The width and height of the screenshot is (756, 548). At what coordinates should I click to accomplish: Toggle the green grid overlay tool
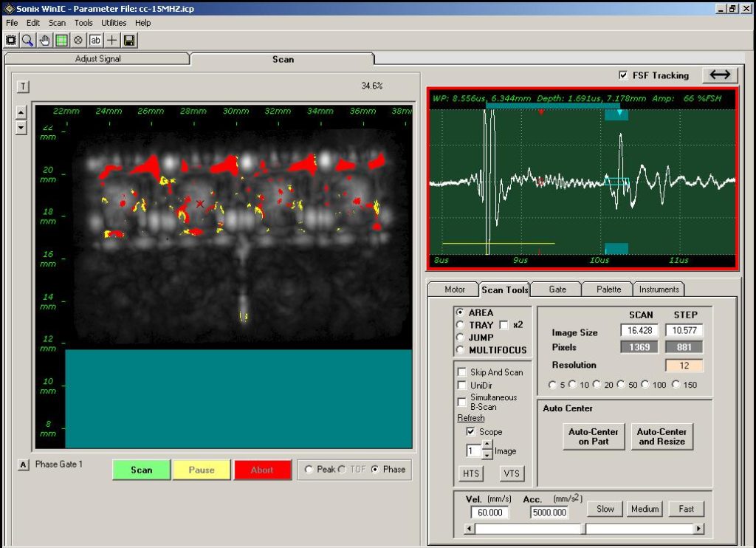pyautogui.click(x=61, y=40)
